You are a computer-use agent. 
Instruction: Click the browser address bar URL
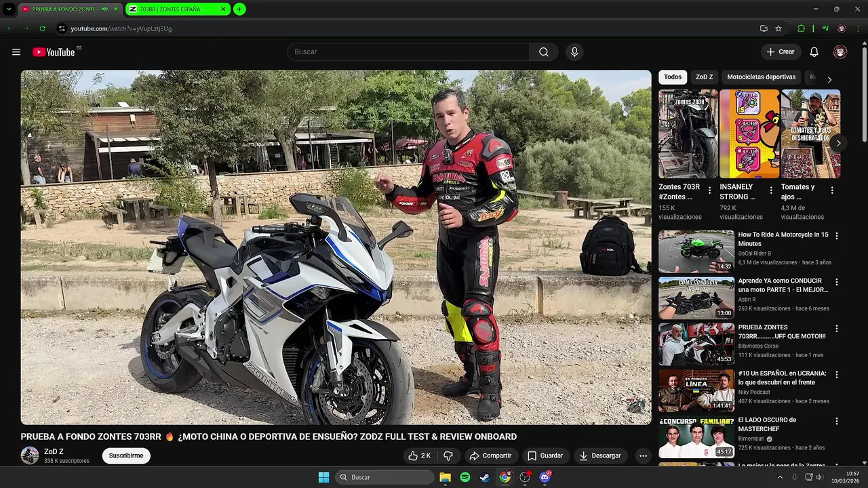coord(121,28)
